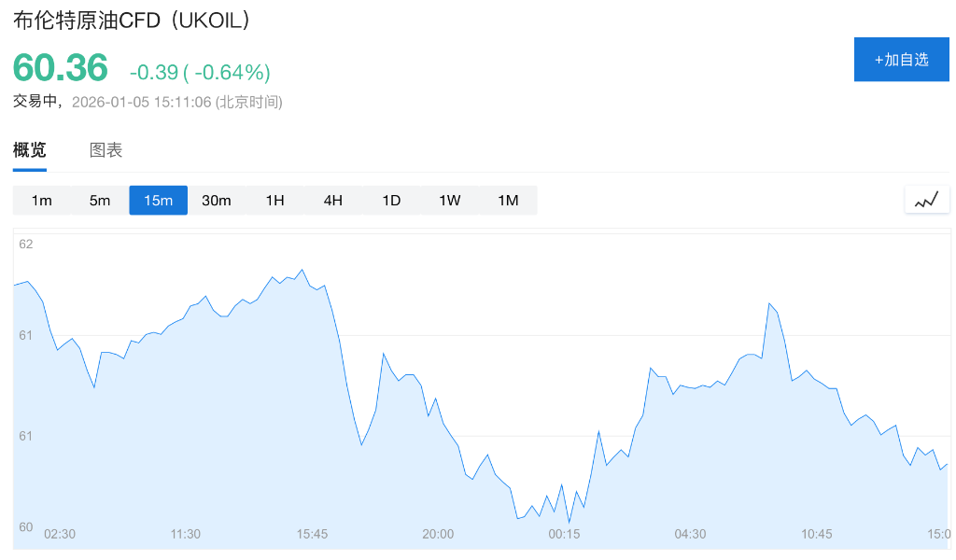Screen dimensions: 956x560
Task: Click the -0.39 (-0.64%) price change
Action: 200,72
